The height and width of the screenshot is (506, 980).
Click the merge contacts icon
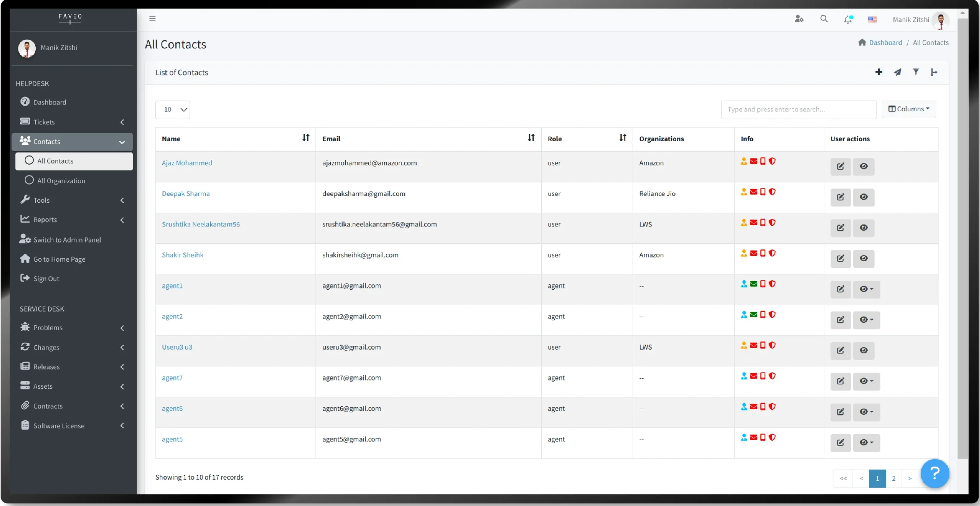click(x=934, y=72)
